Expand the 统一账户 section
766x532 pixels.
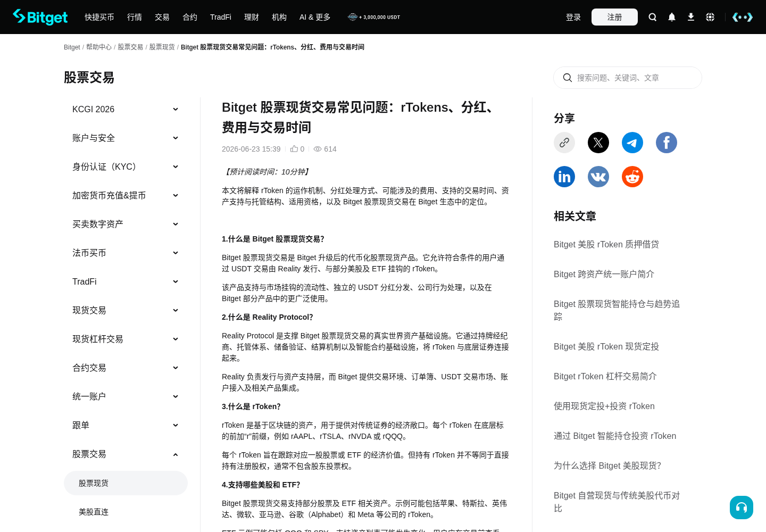[x=126, y=396]
